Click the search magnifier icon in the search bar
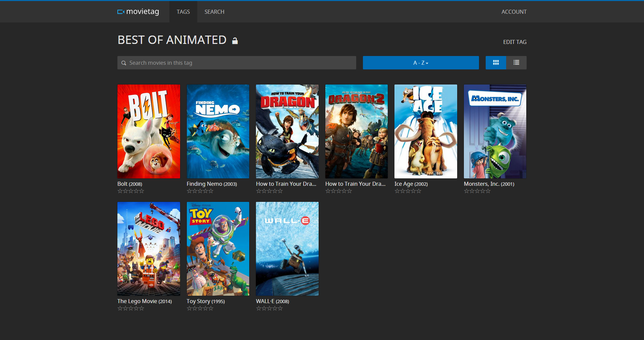 [124, 63]
